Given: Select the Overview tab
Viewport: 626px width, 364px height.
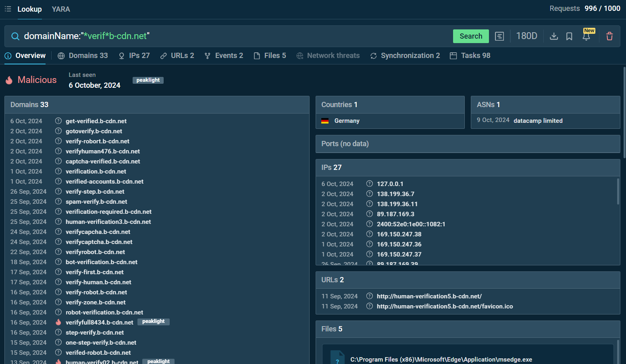Looking at the screenshot, I should [x=25, y=56].
